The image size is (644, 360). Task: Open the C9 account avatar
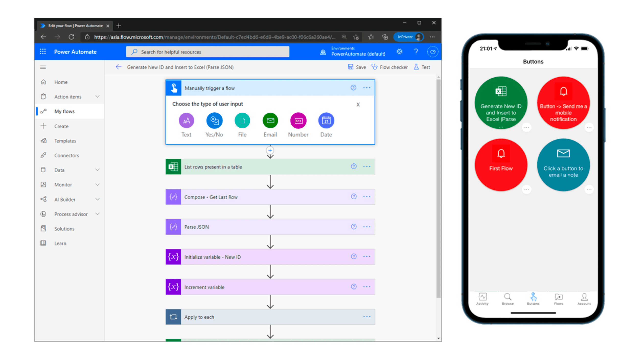coord(433,52)
